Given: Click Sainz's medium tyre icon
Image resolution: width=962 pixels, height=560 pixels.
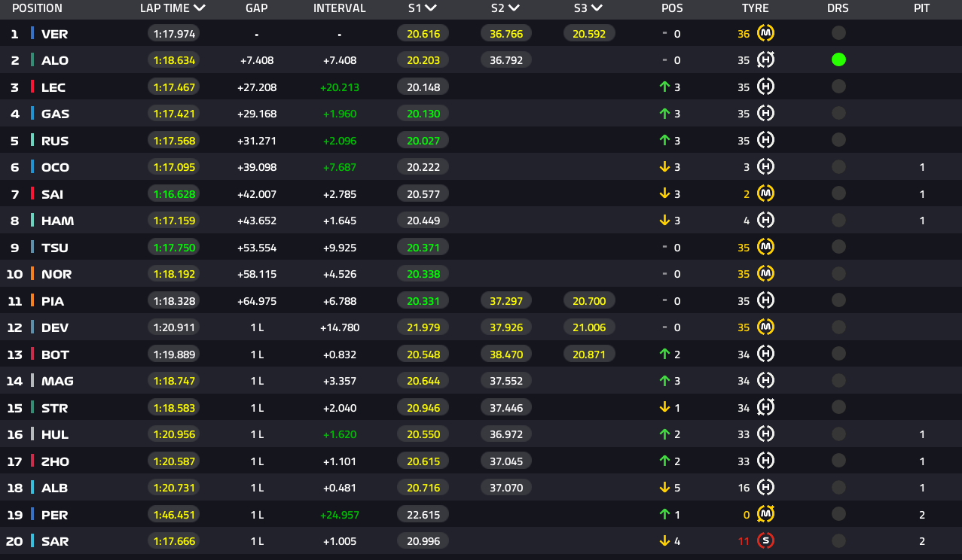Looking at the screenshot, I should pos(765,194).
